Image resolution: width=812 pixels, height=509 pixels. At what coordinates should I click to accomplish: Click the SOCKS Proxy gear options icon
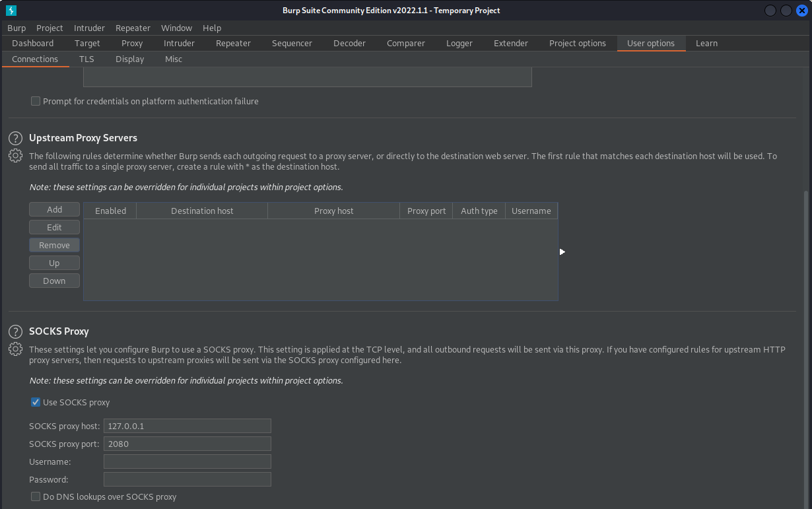point(15,349)
